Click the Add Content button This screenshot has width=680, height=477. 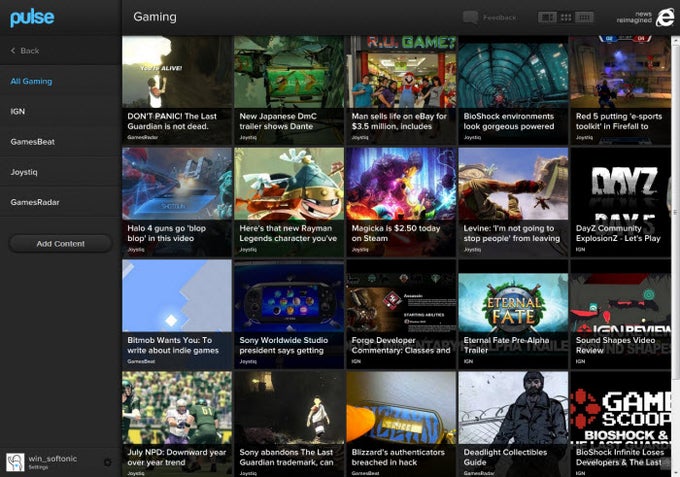click(x=60, y=244)
